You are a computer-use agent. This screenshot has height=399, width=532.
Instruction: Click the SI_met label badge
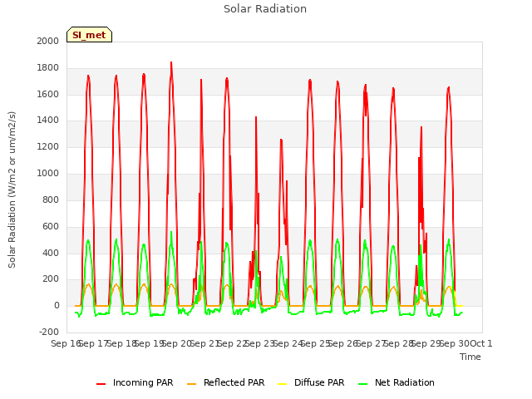coord(89,35)
